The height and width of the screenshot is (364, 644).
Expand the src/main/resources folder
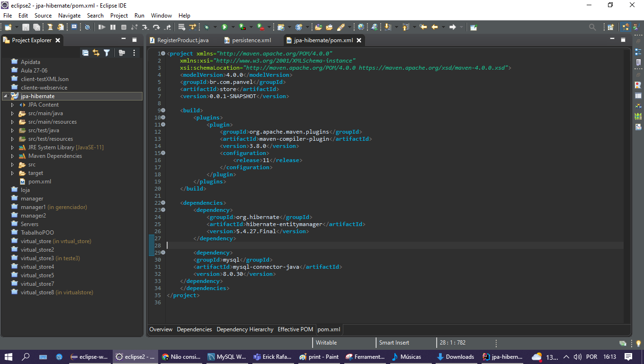(x=13, y=122)
